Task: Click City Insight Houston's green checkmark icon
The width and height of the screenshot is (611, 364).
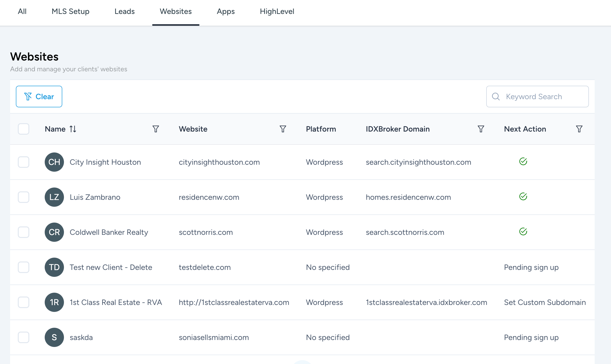Action: [x=523, y=162]
